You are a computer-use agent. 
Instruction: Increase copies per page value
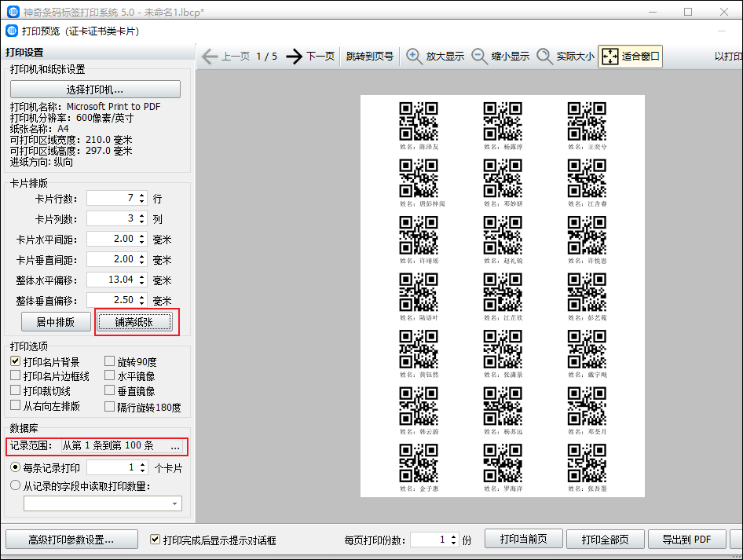[x=453, y=536]
